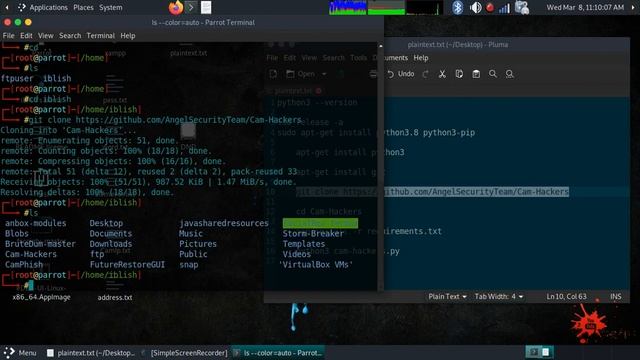
Task: Click the terminal close (red) window button
Action: (x=7, y=22)
